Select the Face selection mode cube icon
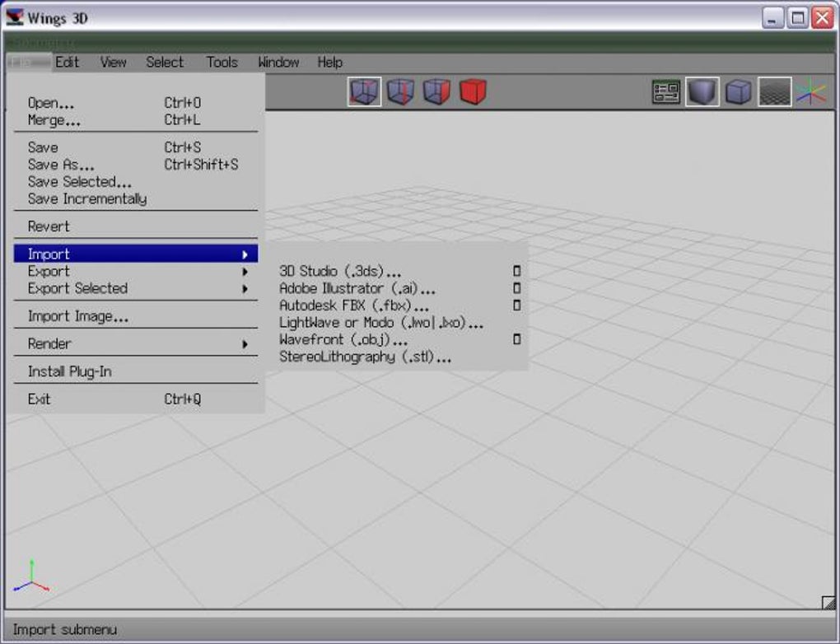 click(436, 91)
